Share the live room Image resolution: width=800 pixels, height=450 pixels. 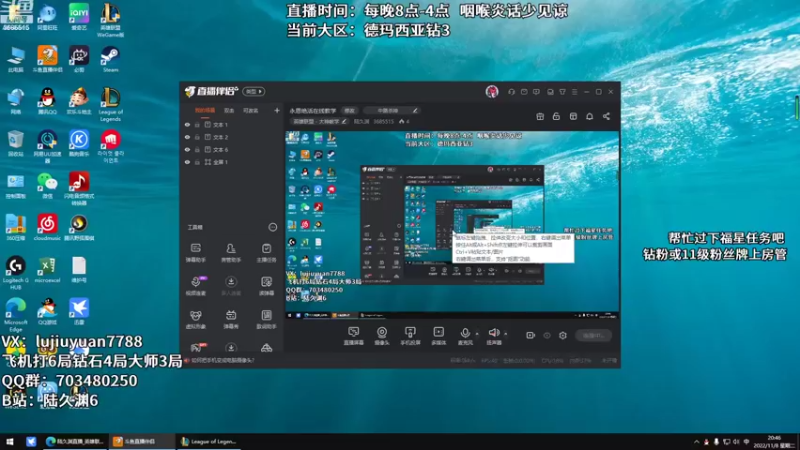606,117
